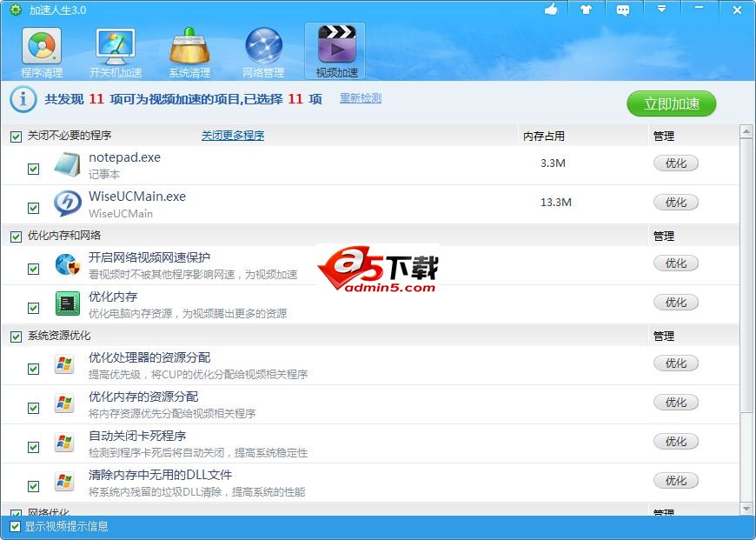Viewport: 756px width, 540px height.
Task: Open the title bar dropdown menu arrow
Action: tap(661, 10)
